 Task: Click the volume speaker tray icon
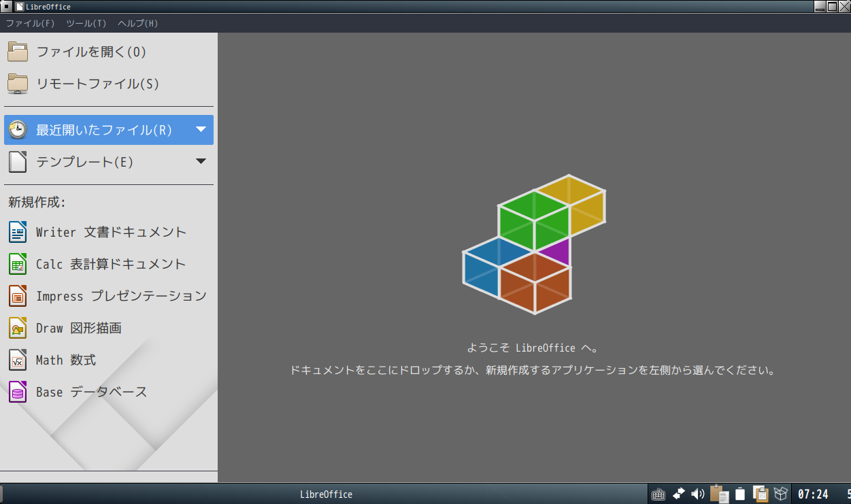(698, 494)
